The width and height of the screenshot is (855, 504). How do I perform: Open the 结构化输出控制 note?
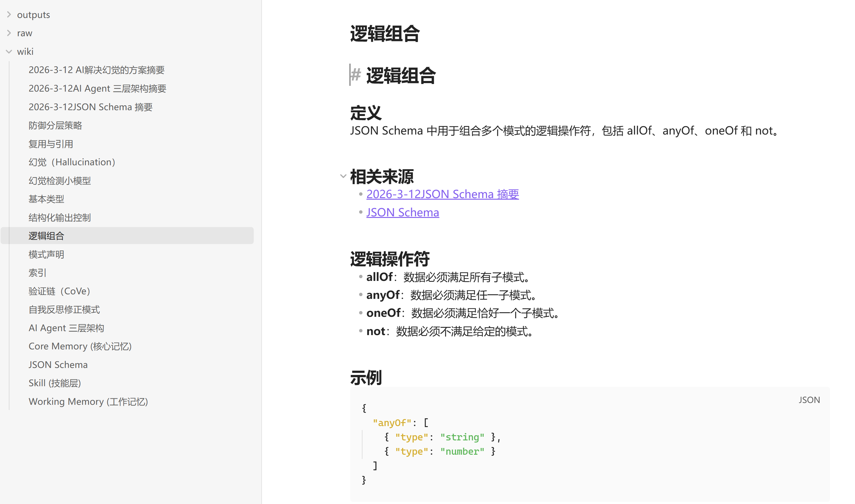coord(59,217)
